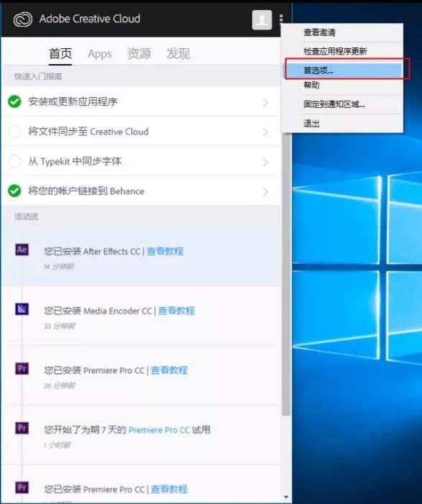Switch to the 发现 tab
The image size is (422, 504).
click(178, 53)
